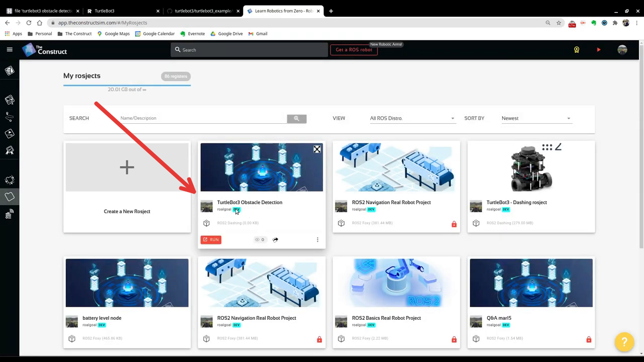644x362 pixels.
Task: Click the server list icon at sidebar bottom
Action: tap(10, 214)
